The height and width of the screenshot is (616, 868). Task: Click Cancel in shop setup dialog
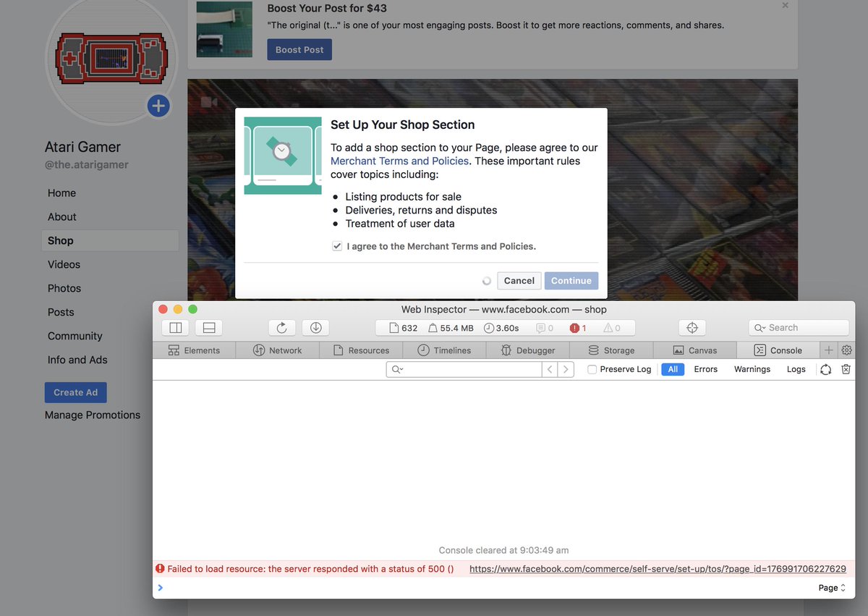tap(519, 281)
